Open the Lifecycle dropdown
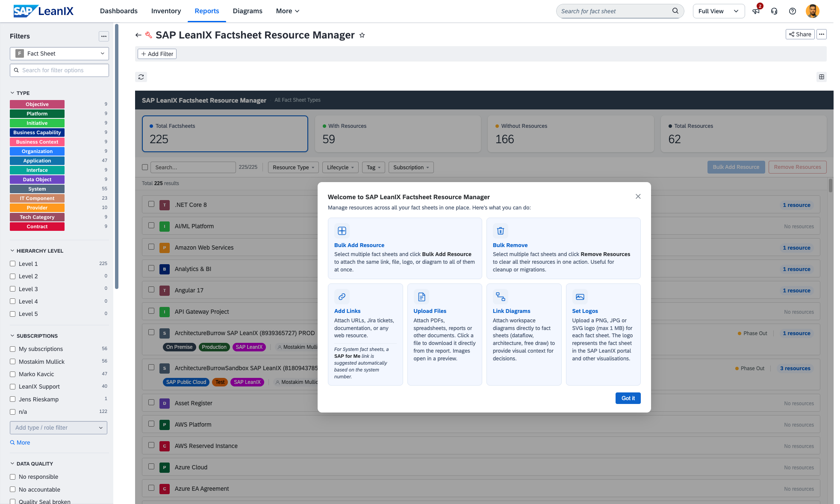The width and height of the screenshot is (840, 504). click(340, 168)
